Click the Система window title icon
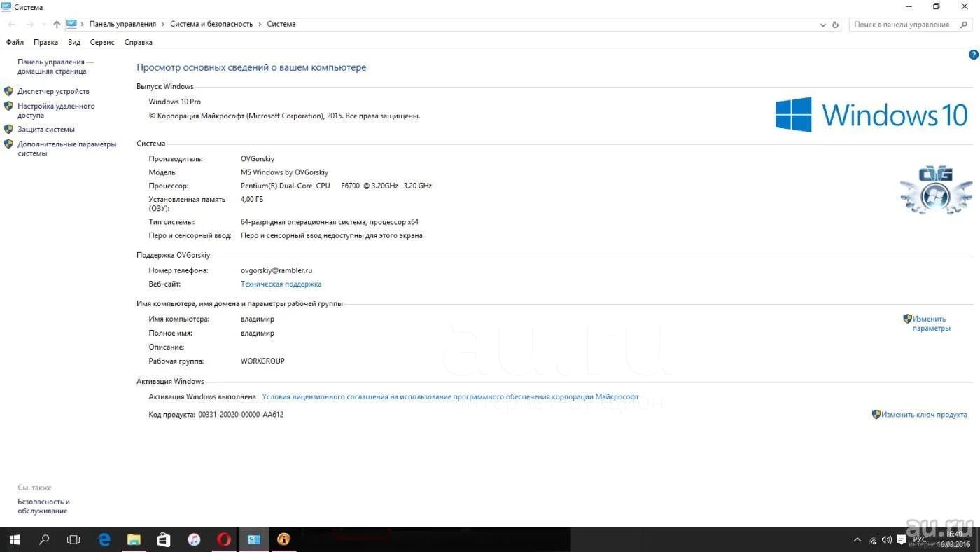 coord(6,7)
